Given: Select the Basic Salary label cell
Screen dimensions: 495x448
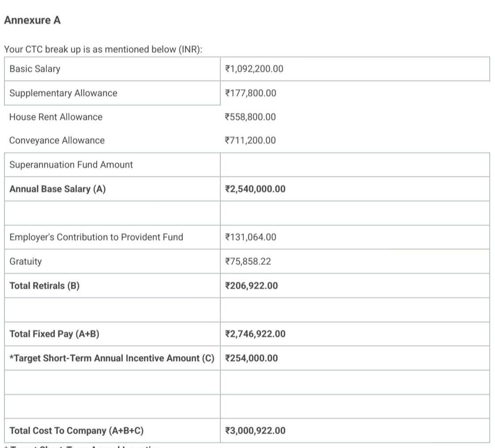Looking at the screenshot, I should 112,69.
